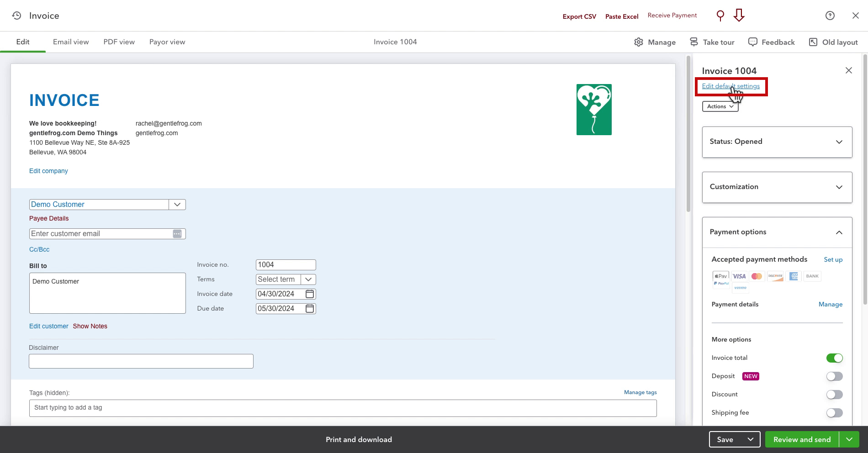Click Edit default settings link
The image size is (868, 453).
click(730, 86)
